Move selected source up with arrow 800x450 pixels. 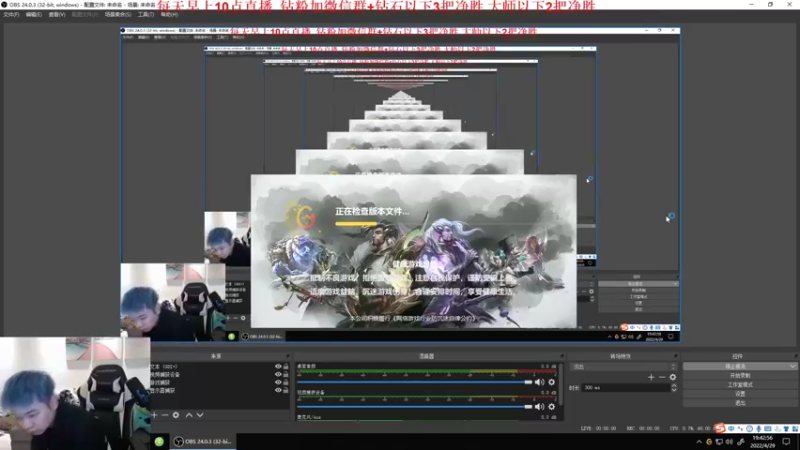(189, 415)
